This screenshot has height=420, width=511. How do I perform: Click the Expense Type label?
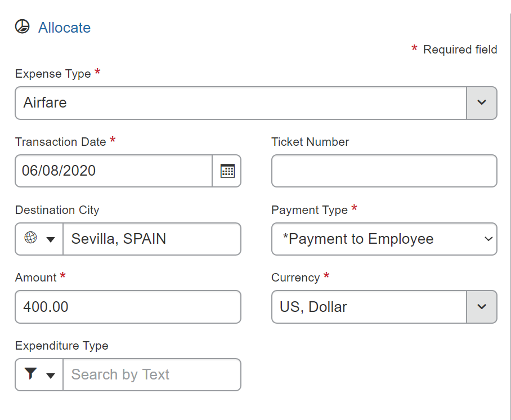point(53,74)
